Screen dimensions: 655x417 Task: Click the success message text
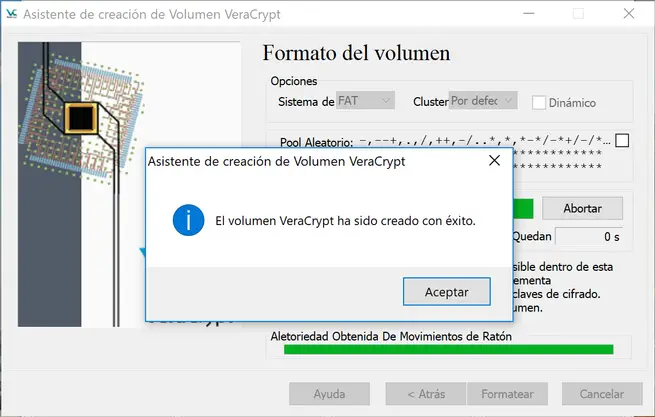(x=345, y=221)
